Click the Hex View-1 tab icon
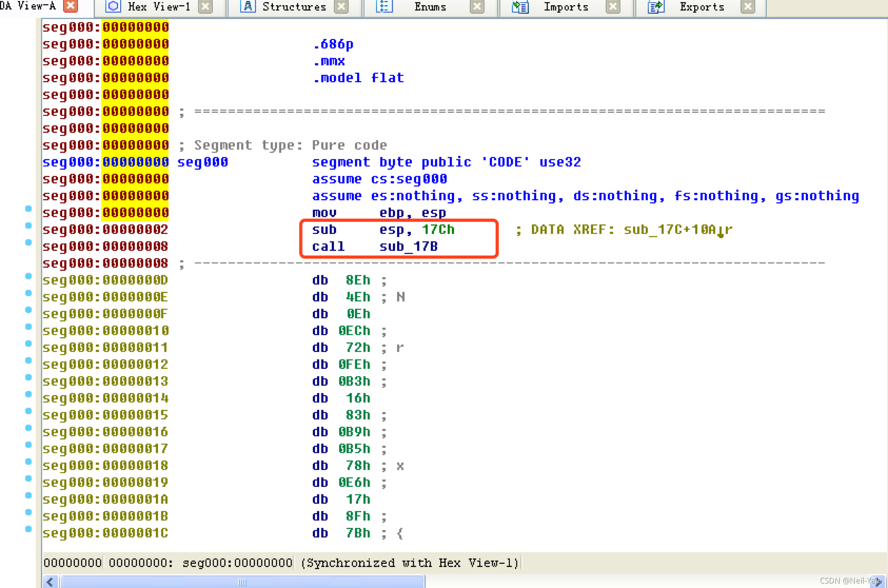 113,6
